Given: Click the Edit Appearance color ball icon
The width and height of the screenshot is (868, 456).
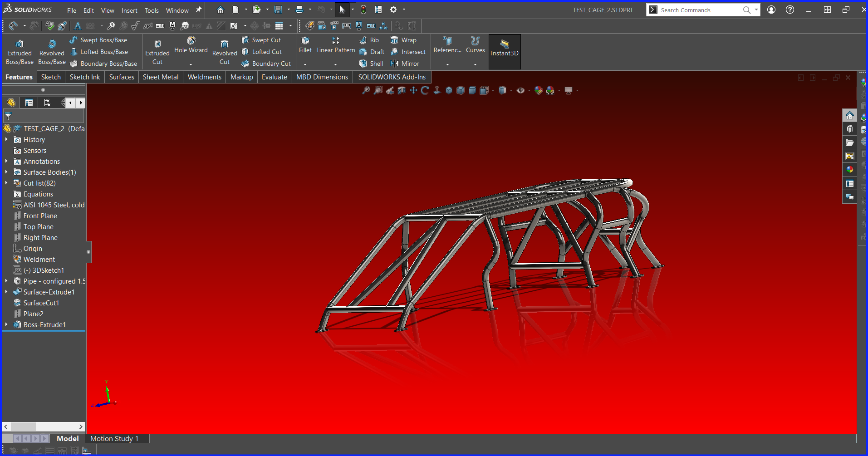Looking at the screenshot, I should point(539,90).
